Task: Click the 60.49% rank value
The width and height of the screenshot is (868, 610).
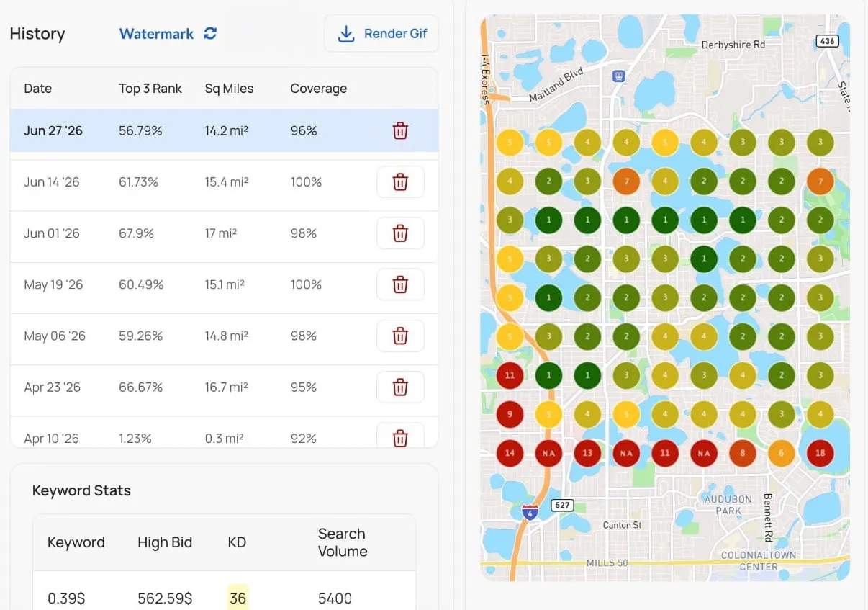Action: point(141,284)
